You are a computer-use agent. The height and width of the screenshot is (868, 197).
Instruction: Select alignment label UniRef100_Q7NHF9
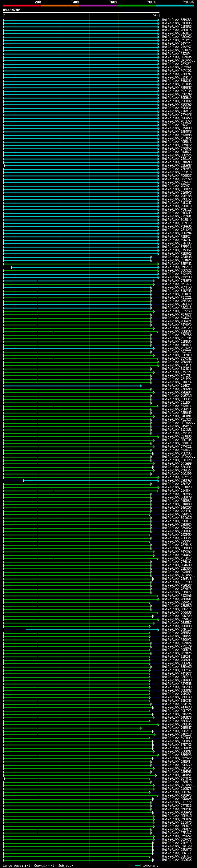tap(177, 281)
